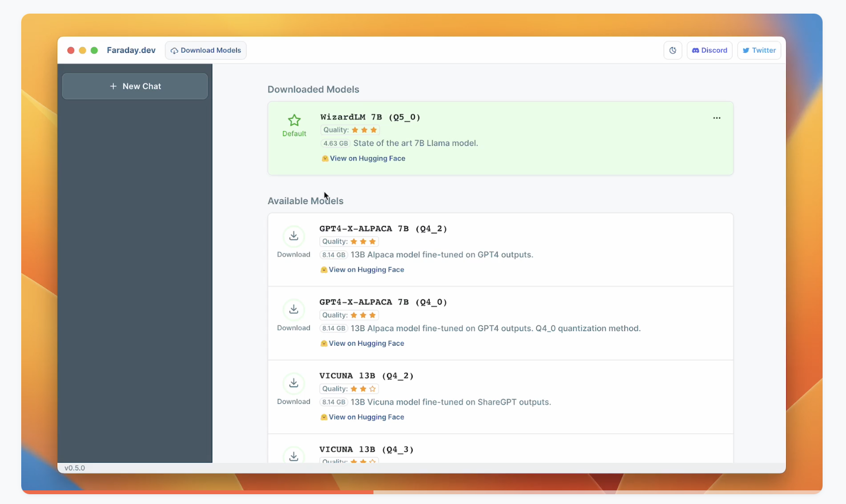View VICUNA 13B (Q4_2) on Hugging Face
846x504 pixels.
click(x=363, y=417)
